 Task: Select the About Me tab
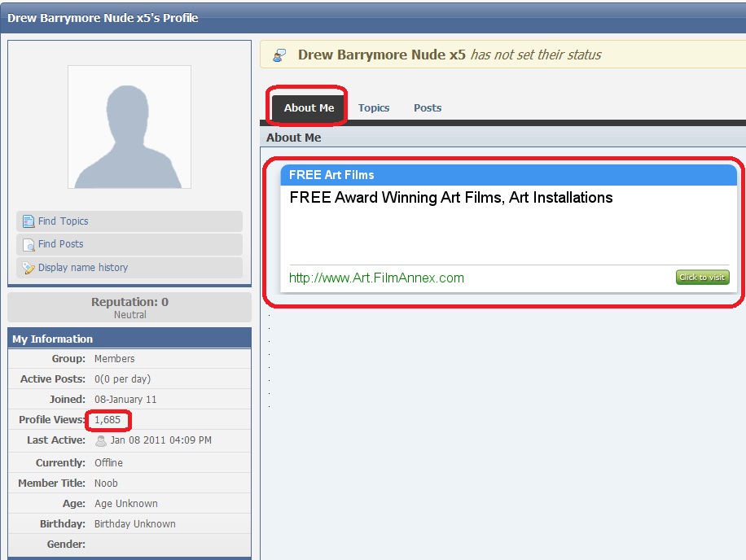coord(309,108)
